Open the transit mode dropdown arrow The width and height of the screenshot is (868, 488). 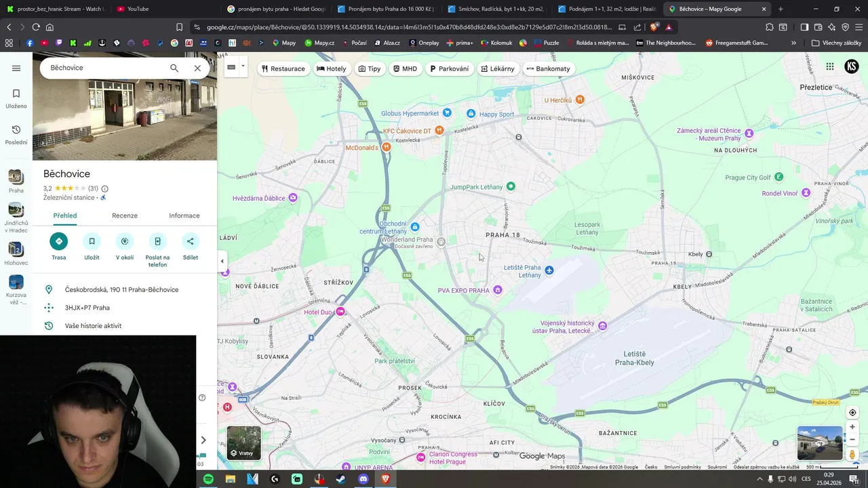coord(243,67)
